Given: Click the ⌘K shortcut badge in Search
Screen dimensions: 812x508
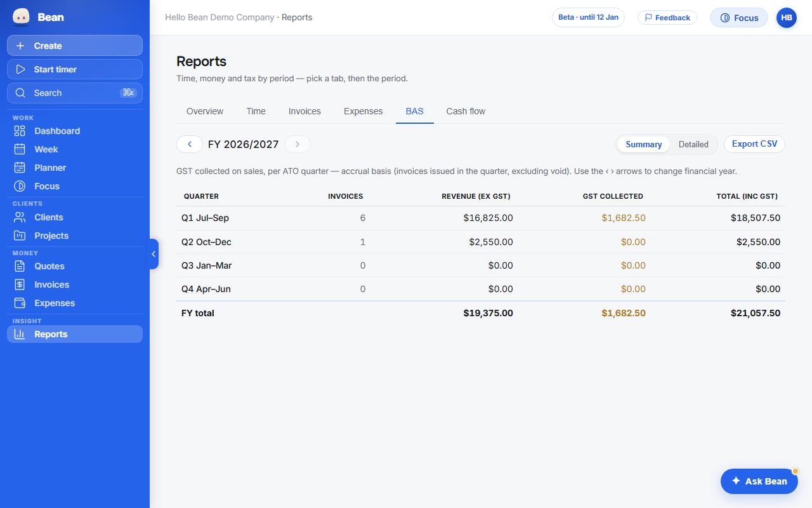Looking at the screenshot, I should (x=128, y=93).
